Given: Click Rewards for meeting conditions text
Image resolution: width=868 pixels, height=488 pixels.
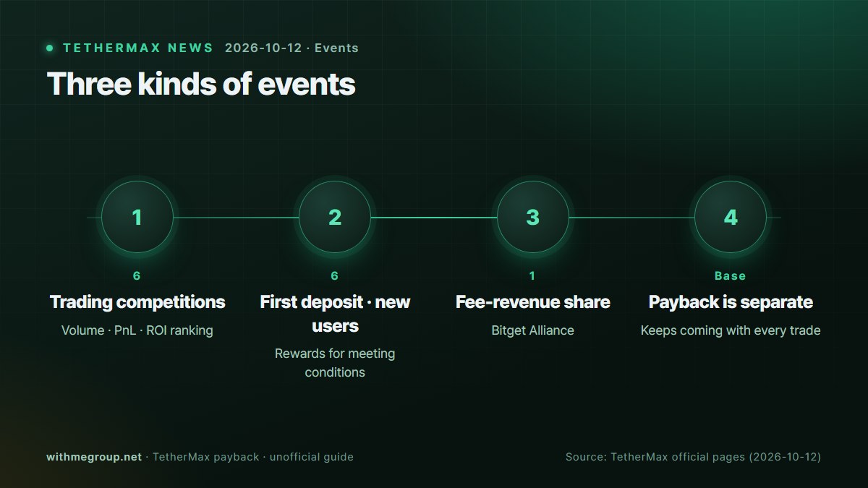Looking at the screenshot, I should [x=335, y=363].
